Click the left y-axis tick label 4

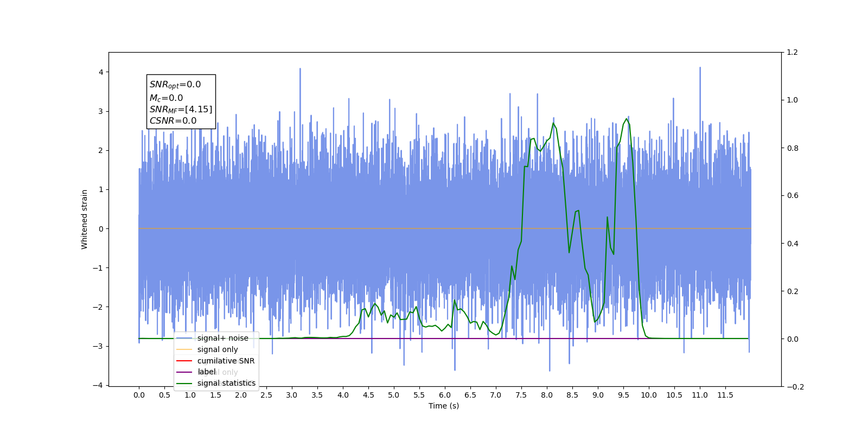101,72
